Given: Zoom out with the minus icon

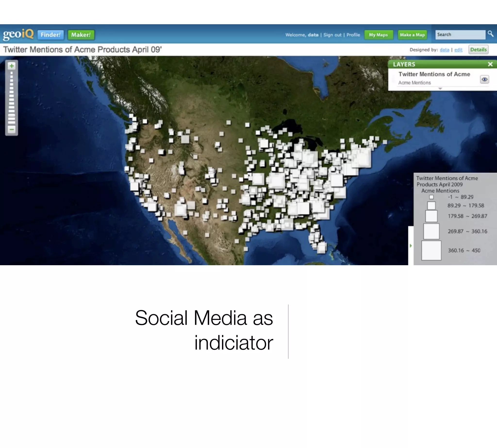Looking at the screenshot, I should click(x=12, y=129).
